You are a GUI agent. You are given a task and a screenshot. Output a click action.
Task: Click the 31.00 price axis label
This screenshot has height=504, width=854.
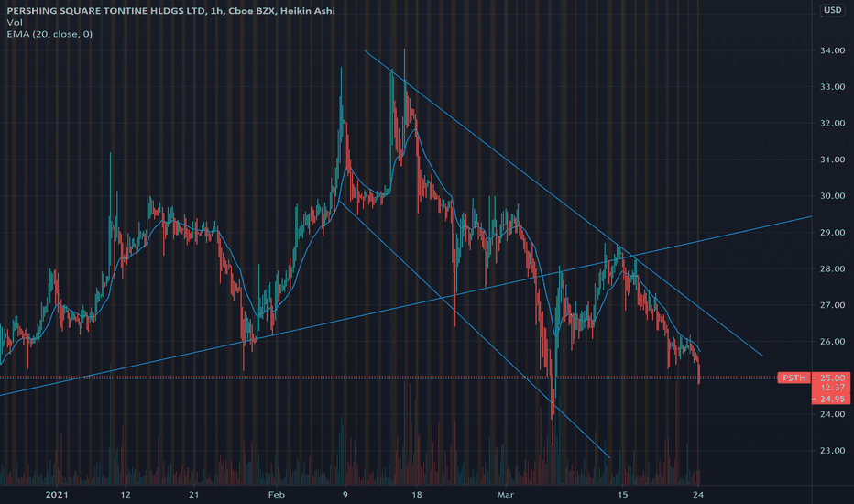[832, 159]
